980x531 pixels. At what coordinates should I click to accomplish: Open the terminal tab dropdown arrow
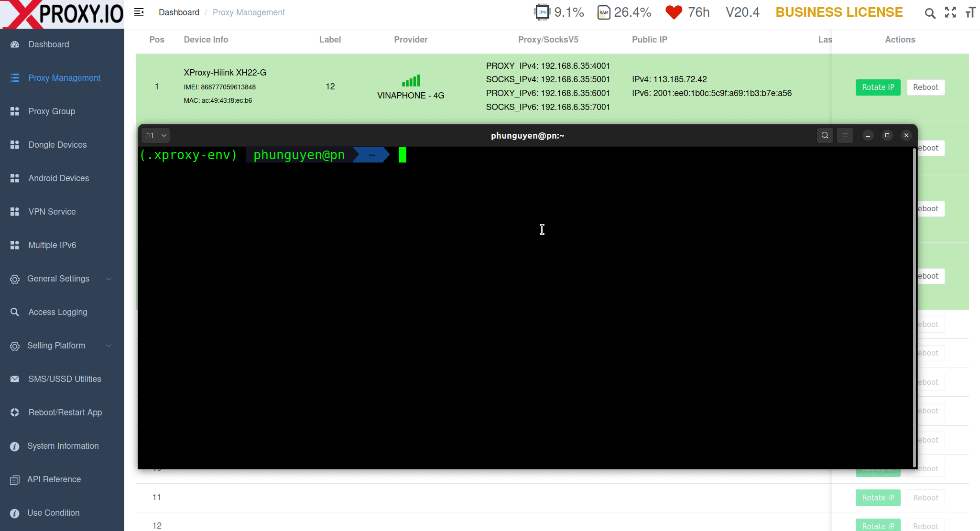pos(164,135)
